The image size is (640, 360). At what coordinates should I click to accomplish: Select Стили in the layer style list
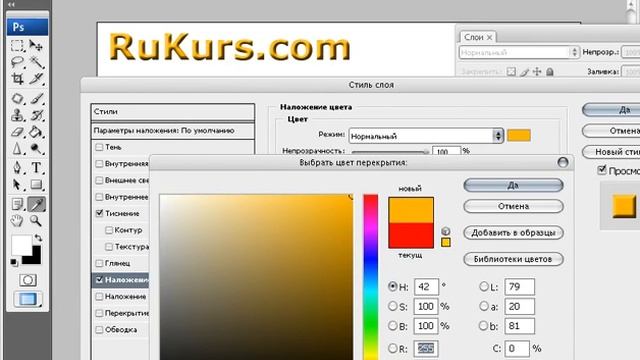173,111
